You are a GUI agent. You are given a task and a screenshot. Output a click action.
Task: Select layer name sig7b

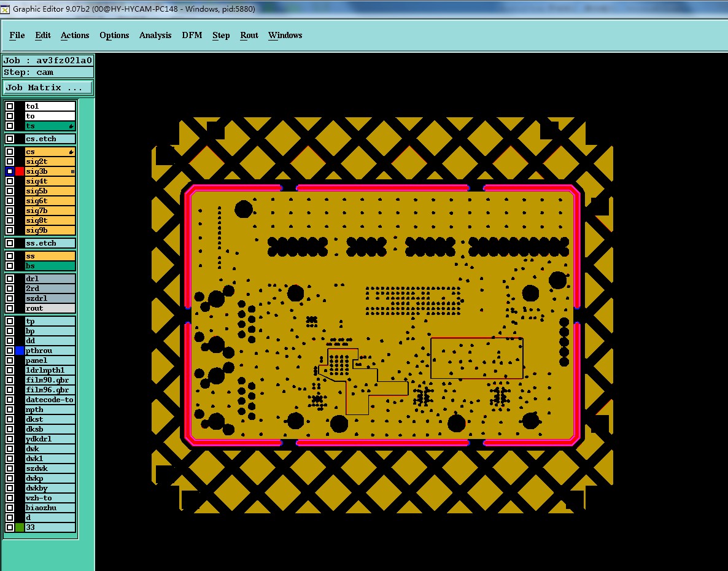pos(50,211)
